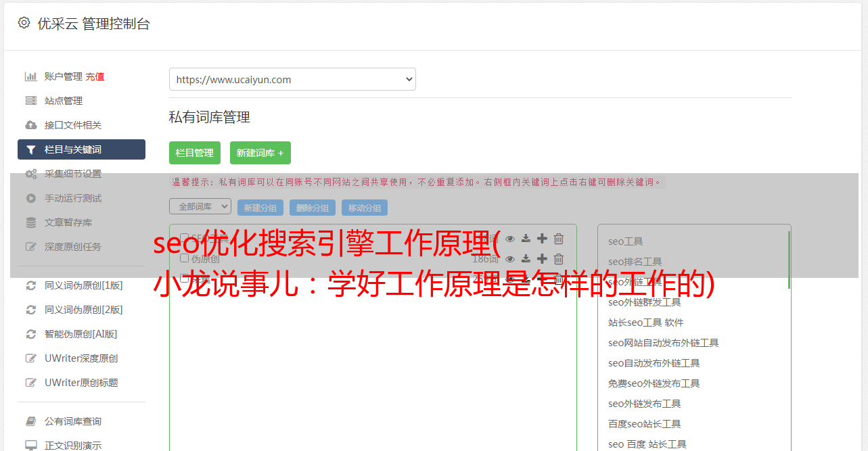Click the edit icon for UWriter原创标题
Image resolution: width=868 pixels, height=451 pixels.
tap(30, 383)
